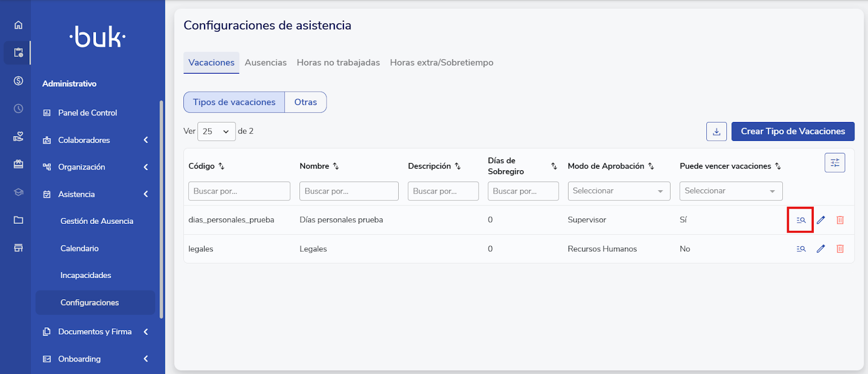Image resolution: width=868 pixels, height=374 pixels.
Task: Click the sidebar vertical scrollbar
Action: [x=161, y=209]
